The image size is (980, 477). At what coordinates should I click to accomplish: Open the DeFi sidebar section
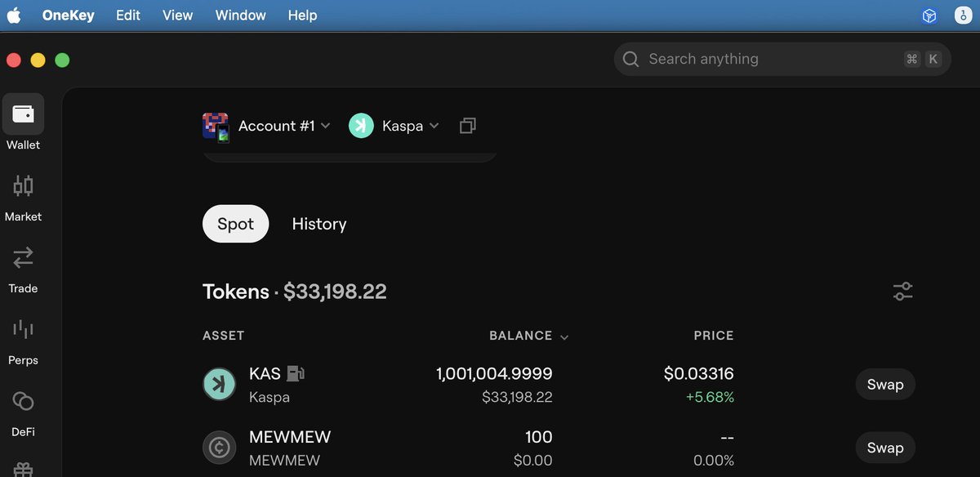[23, 412]
